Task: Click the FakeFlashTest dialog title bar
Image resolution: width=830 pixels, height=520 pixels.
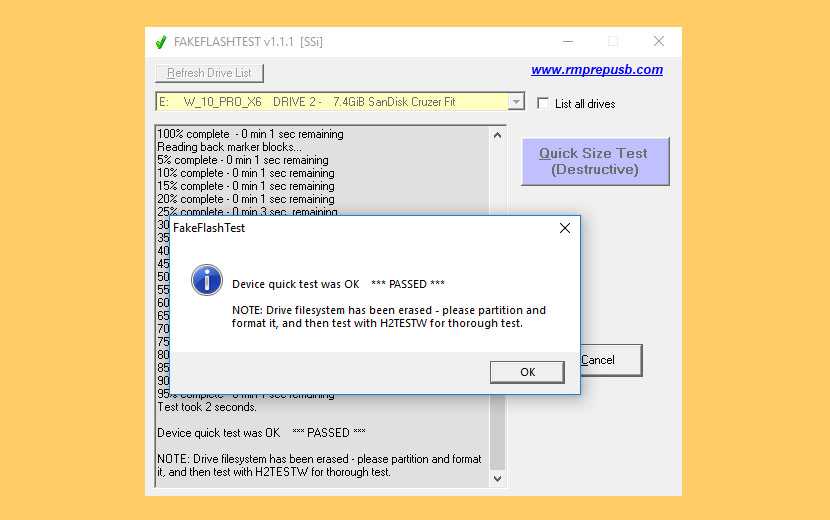Action: [350, 228]
